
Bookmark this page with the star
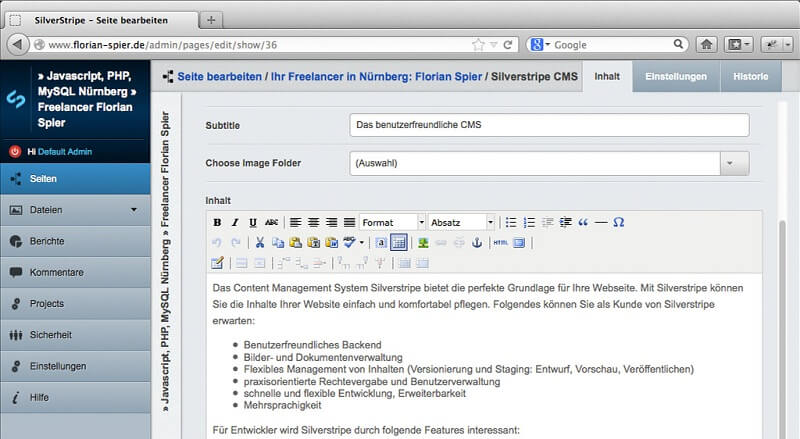coord(478,45)
